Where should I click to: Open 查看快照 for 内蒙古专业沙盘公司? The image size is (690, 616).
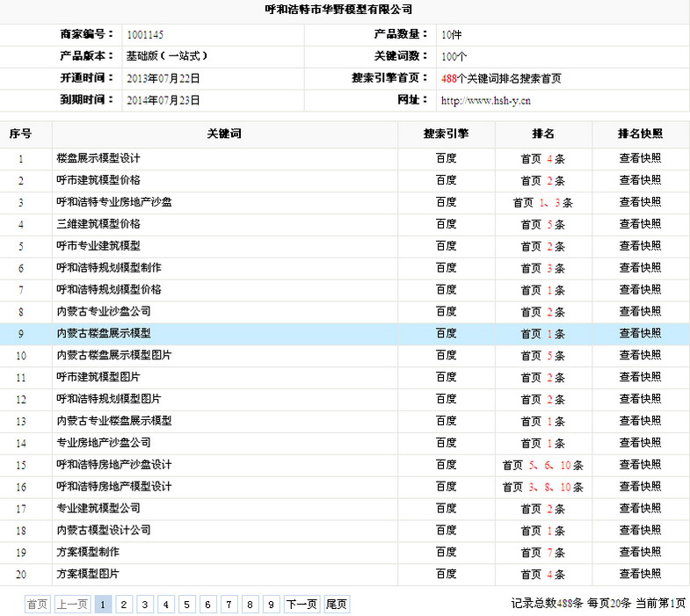pos(640,312)
